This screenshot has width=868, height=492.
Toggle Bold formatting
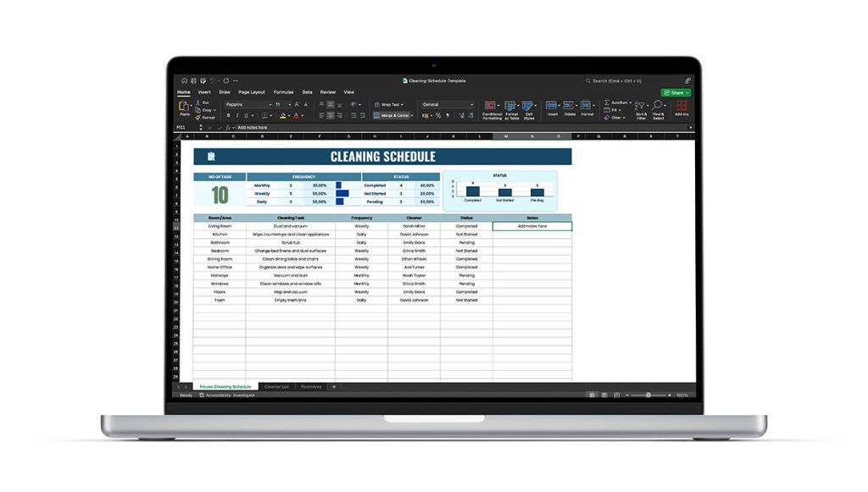tap(229, 115)
